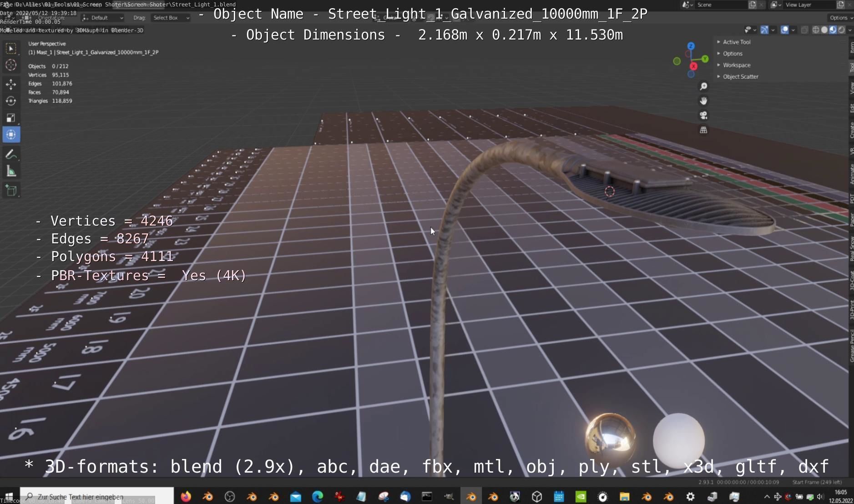Viewport: 854px width, 504px height.
Task: Toggle show overlays in viewport
Action: pyautogui.click(x=785, y=30)
